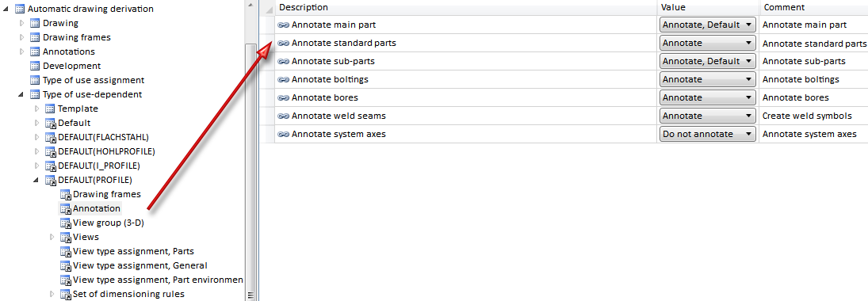Expand the Views tree node
This screenshot has height=301, width=868.
[52, 237]
